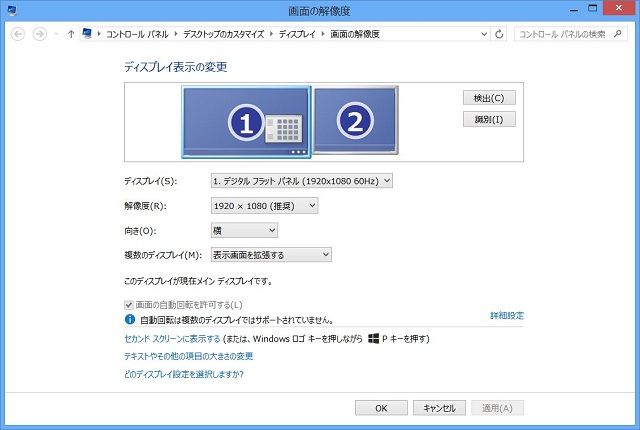Viewport: 640px width, 430px height.
Task: Navigate to ディスプレイ breadcrumb
Action: click(297, 34)
